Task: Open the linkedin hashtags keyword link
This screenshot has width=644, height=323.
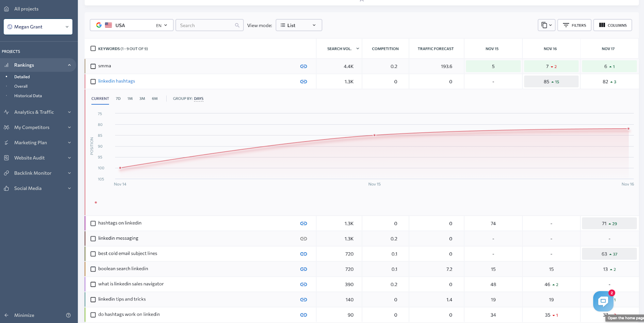Action: pyautogui.click(x=117, y=81)
